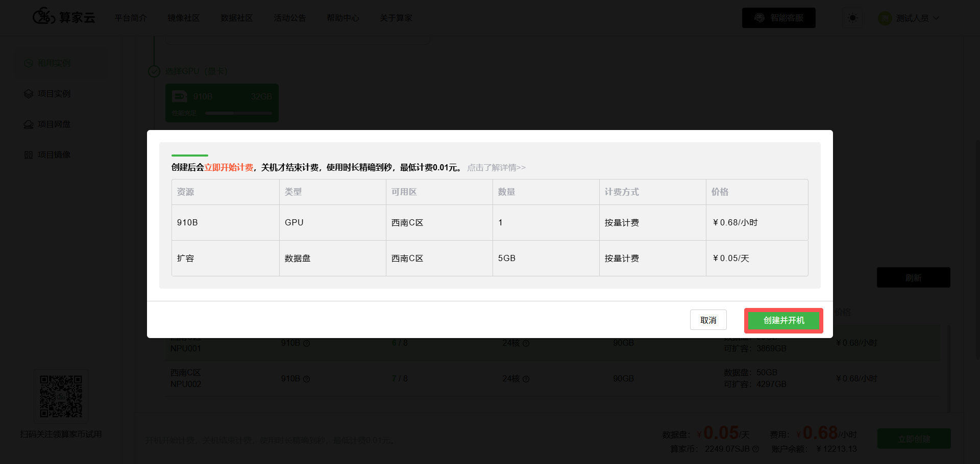Open the 平台简介 nav item

tap(131, 18)
